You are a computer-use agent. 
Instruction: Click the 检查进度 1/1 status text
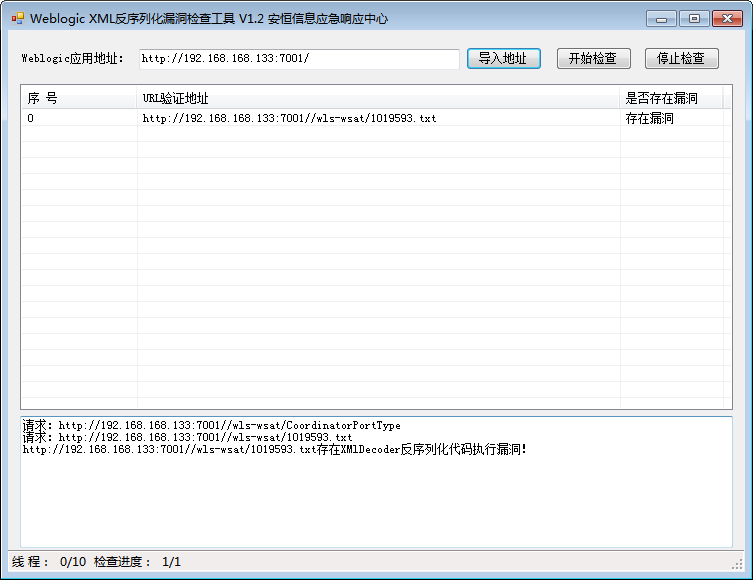click(x=137, y=562)
